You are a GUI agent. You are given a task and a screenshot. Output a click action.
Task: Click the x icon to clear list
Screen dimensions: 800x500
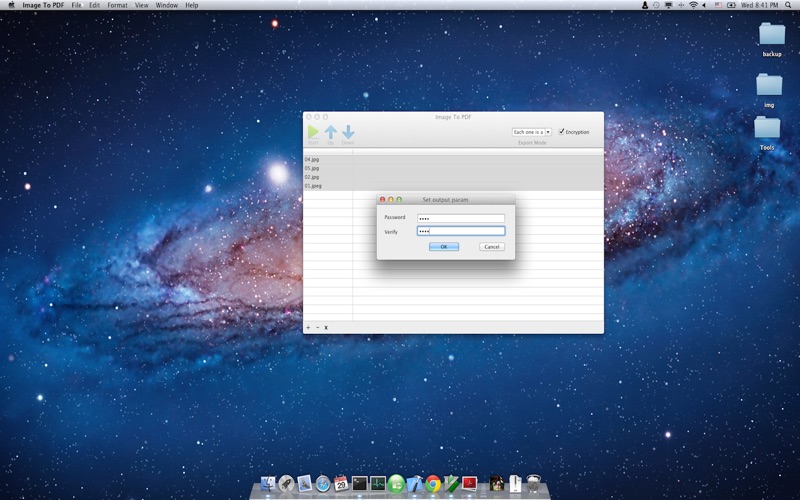point(326,327)
